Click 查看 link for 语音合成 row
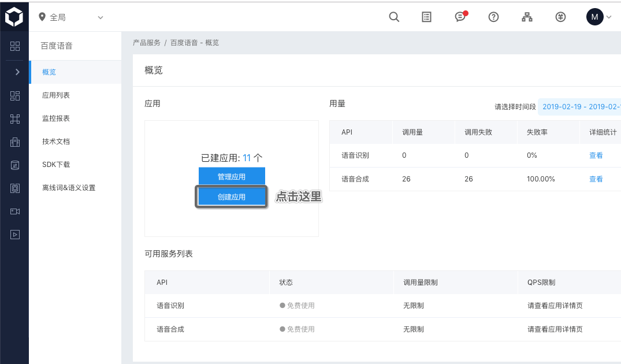The height and width of the screenshot is (364, 621). click(596, 179)
